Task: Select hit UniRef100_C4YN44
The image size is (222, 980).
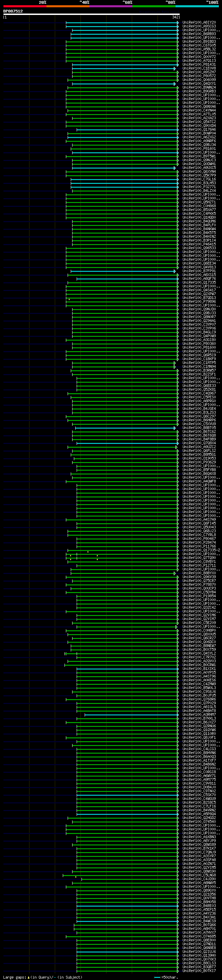Action: 199,110
